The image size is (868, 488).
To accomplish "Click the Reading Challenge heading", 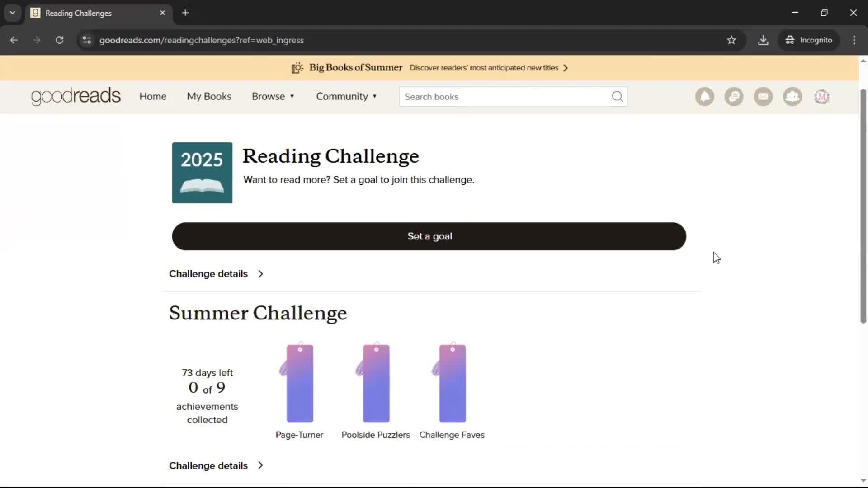I will point(331,156).
